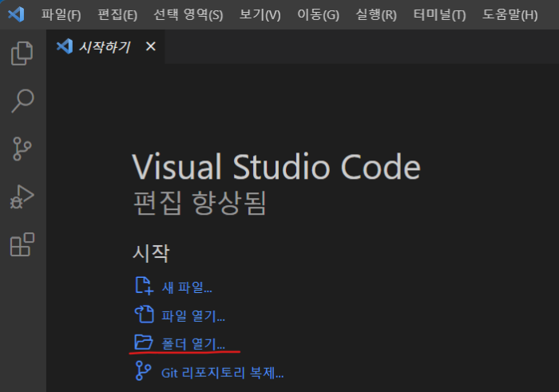
Task: Click the Git 리포지토리 복제... link
Action: click(223, 373)
